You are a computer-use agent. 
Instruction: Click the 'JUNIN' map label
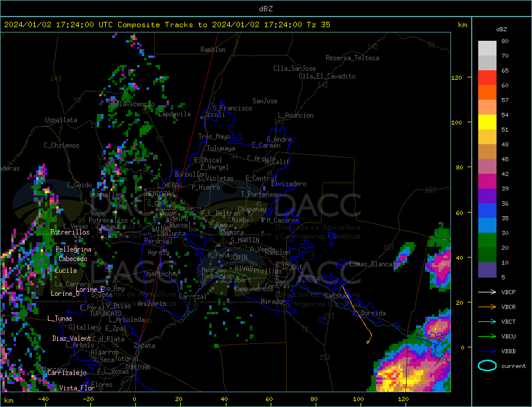click(239, 258)
